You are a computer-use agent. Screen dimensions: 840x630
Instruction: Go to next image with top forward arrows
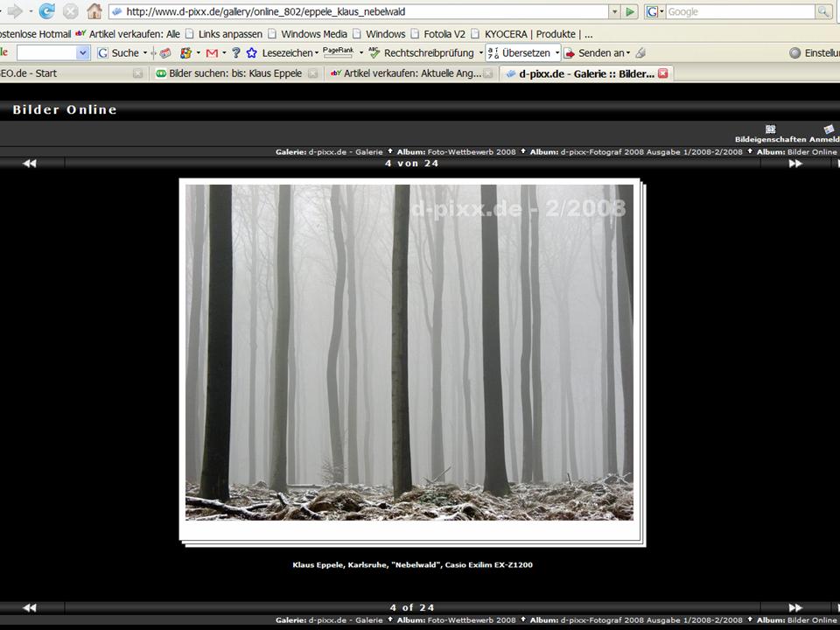794,164
